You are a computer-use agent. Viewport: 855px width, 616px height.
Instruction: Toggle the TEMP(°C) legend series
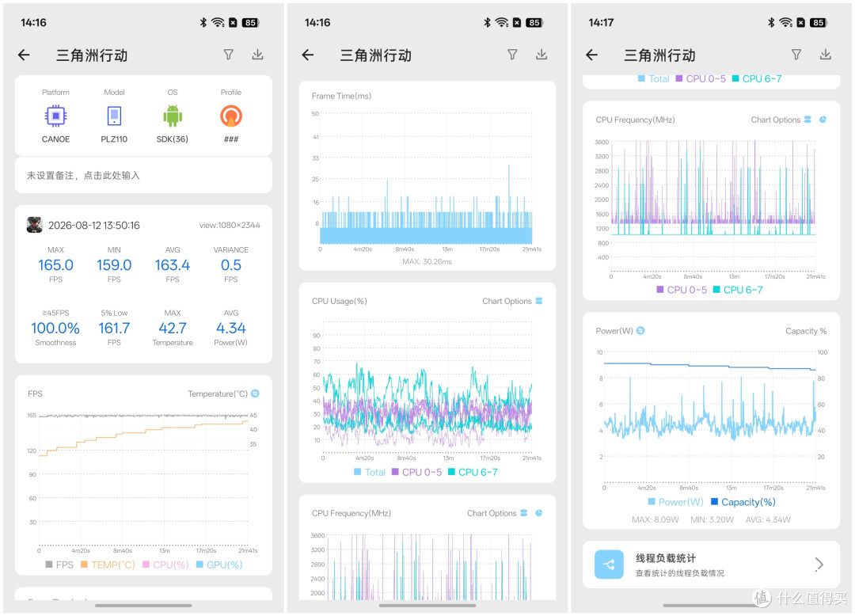[x=108, y=565]
